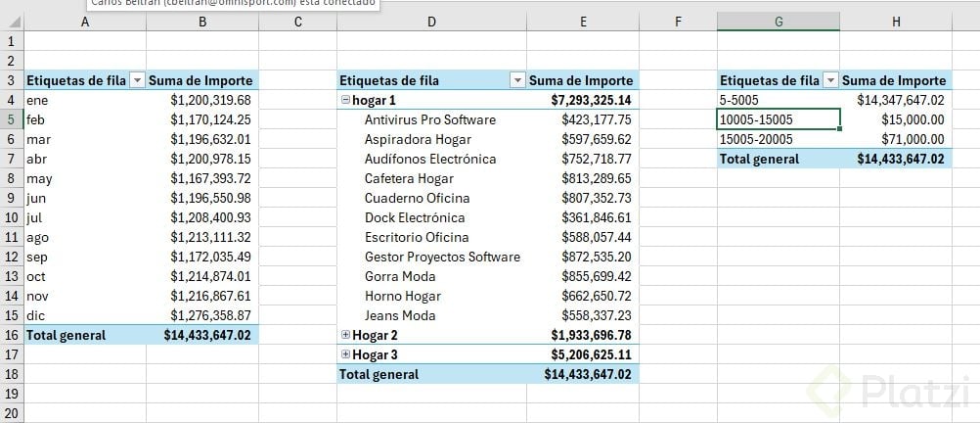980x423 pixels.
Task: Collapse the hogar 1 group
Action: 345,100
